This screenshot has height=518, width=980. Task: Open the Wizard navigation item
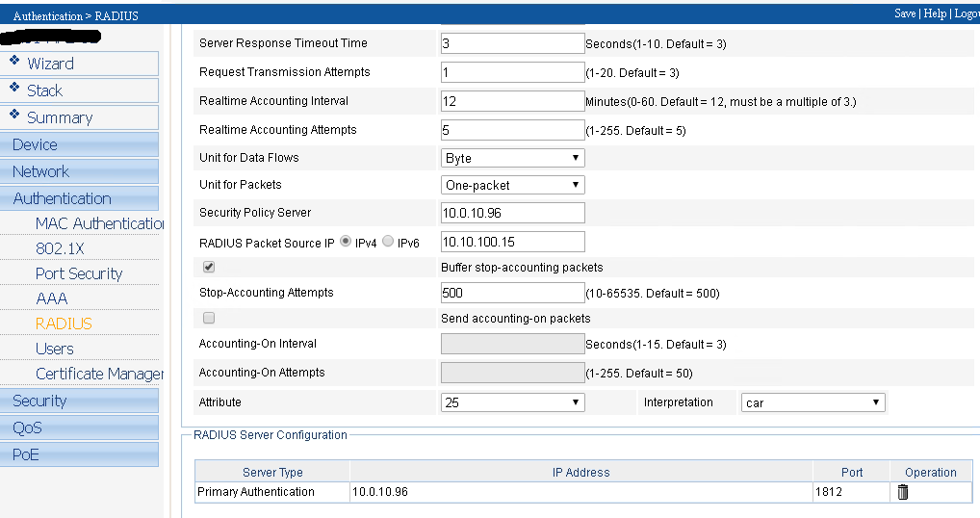pyautogui.click(x=50, y=64)
